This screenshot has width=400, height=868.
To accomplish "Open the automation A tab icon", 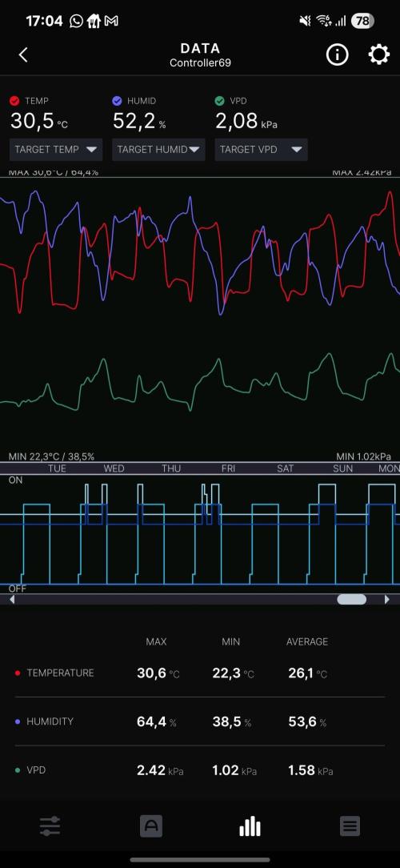I will (151, 826).
